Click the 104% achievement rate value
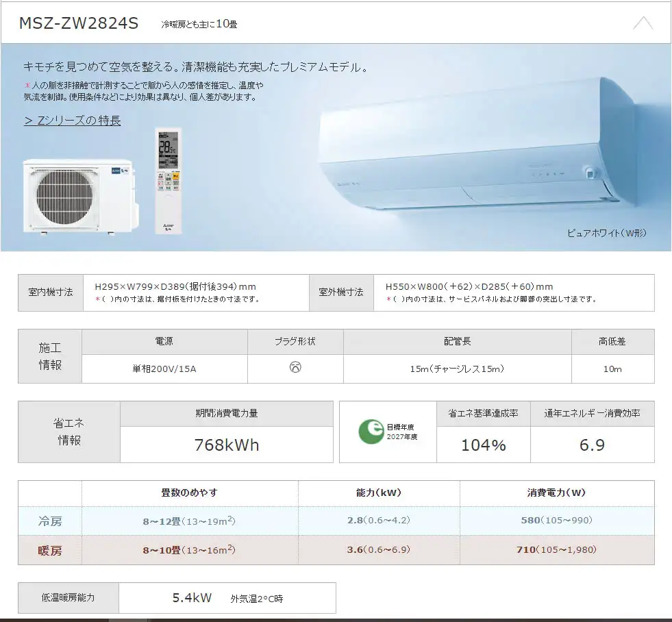The image size is (672, 622). pos(484,445)
